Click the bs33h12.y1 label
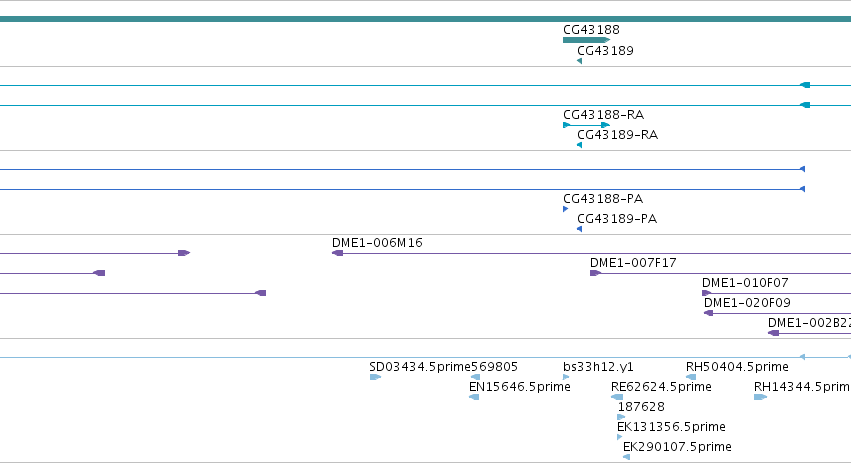Viewport: 851px width, 463px height. tap(598, 367)
